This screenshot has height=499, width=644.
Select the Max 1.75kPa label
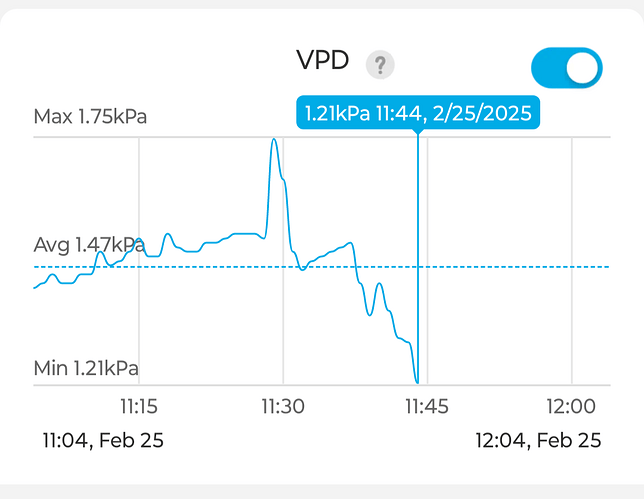[90, 117]
